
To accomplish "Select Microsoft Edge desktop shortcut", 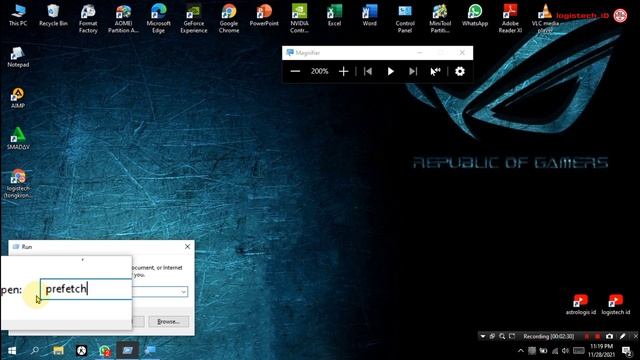I will point(158,18).
